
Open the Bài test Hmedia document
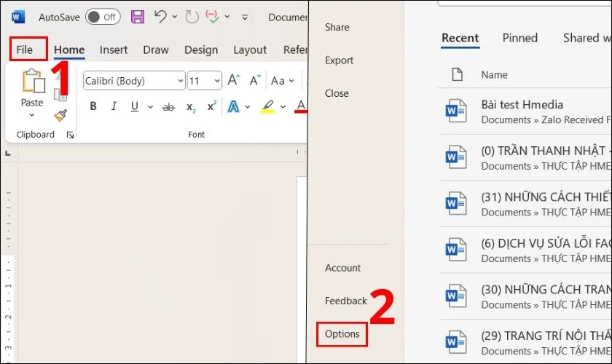tap(525, 111)
